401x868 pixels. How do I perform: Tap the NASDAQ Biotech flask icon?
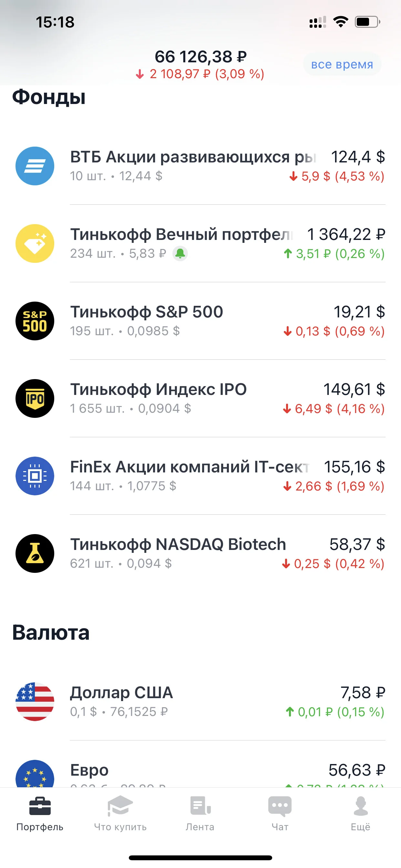[35, 553]
